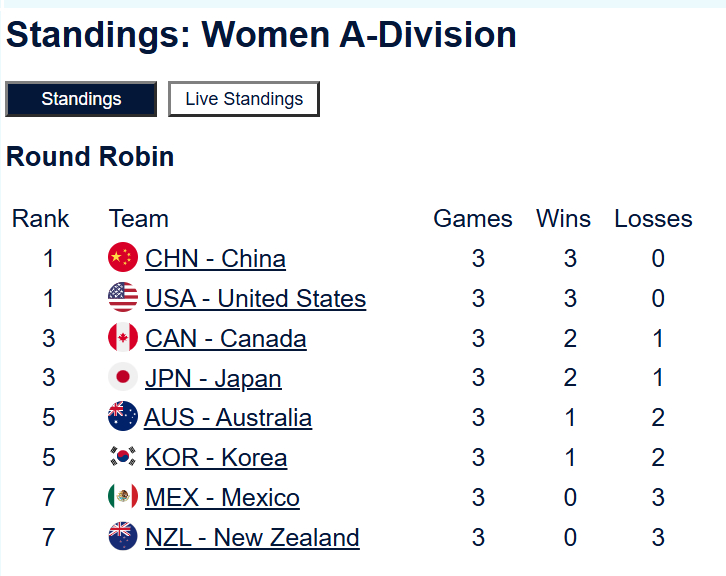This screenshot has width=726, height=576.
Task: Click the Losses column header
Action: [x=653, y=219]
